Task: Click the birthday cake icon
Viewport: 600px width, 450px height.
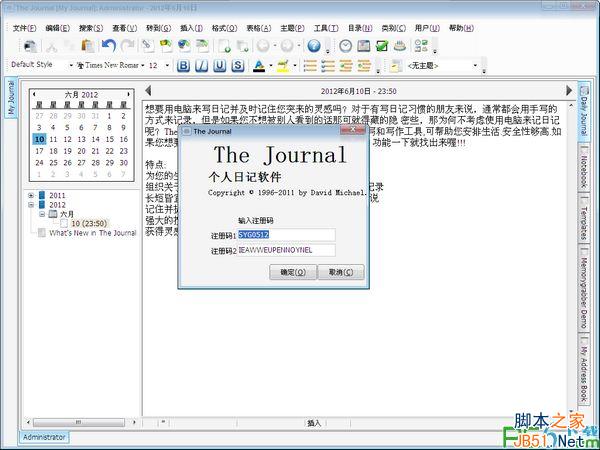Action: pyautogui.click(x=399, y=46)
